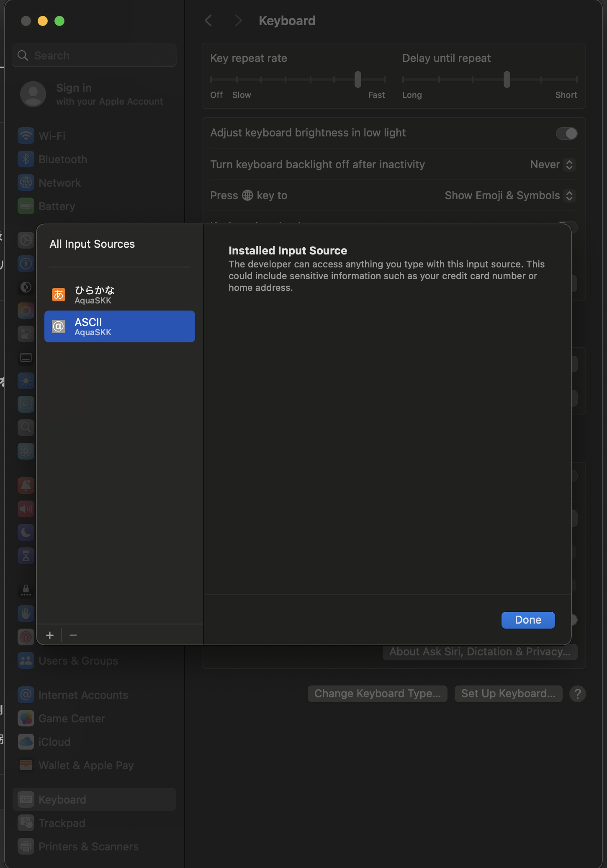Open Game Center in sidebar
Image resolution: width=607 pixels, height=868 pixels.
[94, 718]
